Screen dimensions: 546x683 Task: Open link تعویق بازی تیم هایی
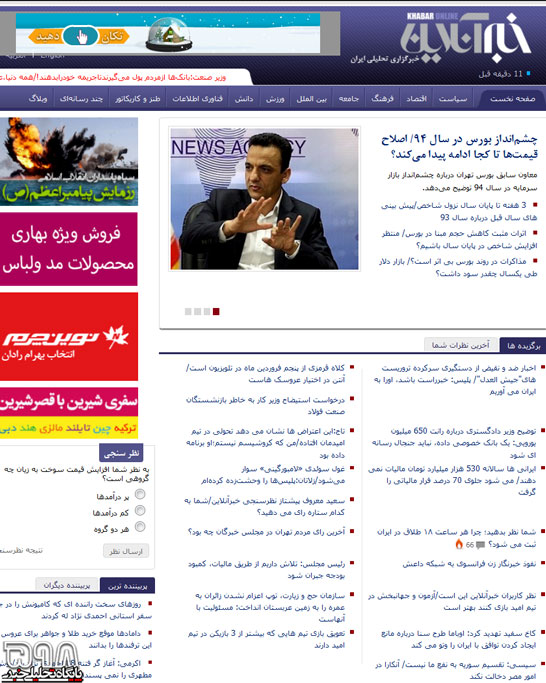[x=266, y=639]
